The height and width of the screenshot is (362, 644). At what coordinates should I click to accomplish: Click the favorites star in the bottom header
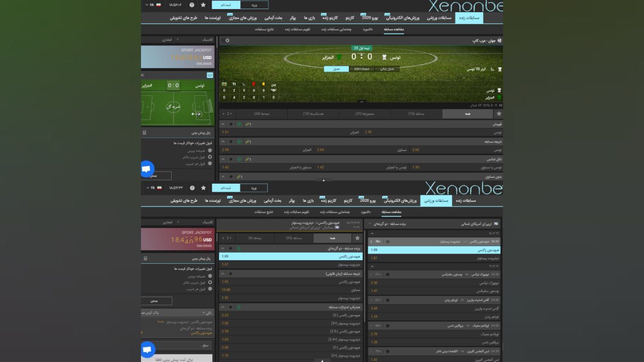coord(203,188)
